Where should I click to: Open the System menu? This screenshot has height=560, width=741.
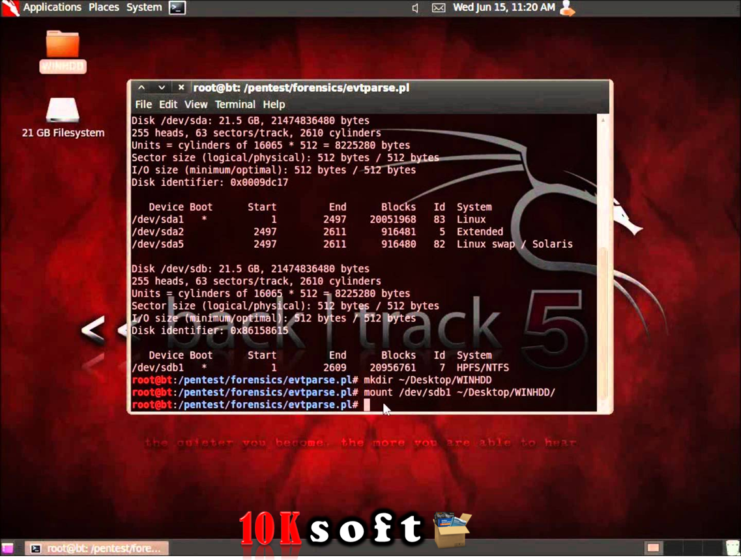143,8
